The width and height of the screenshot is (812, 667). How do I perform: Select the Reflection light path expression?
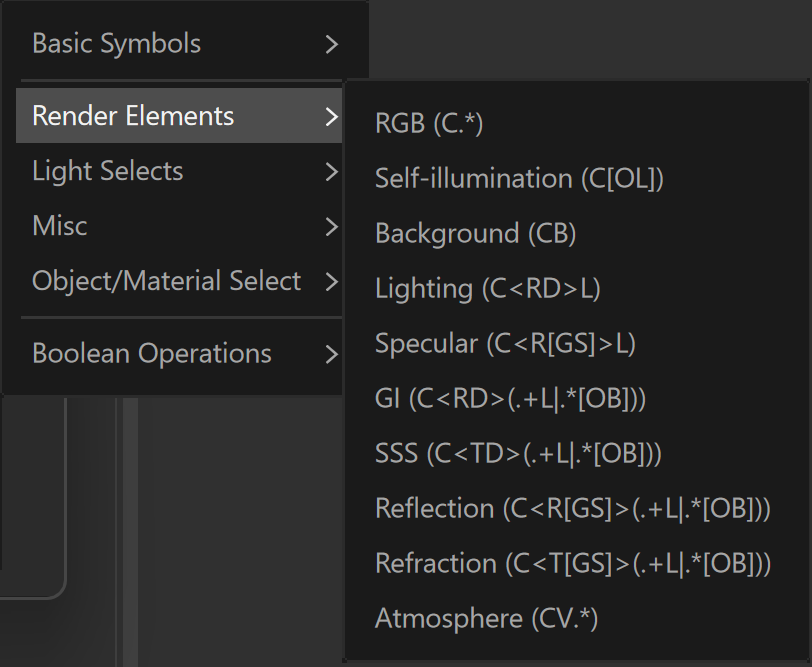tap(577, 509)
